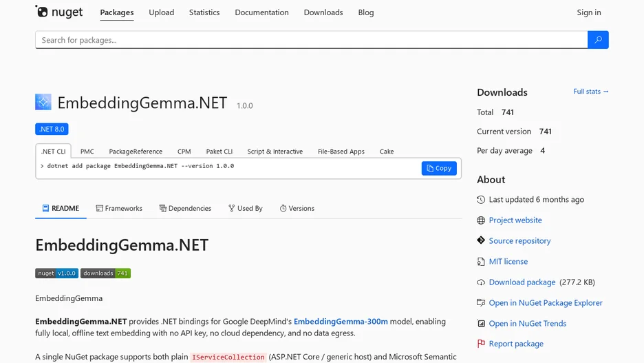Open the Blog link
The image size is (644, 363).
point(366,12)
